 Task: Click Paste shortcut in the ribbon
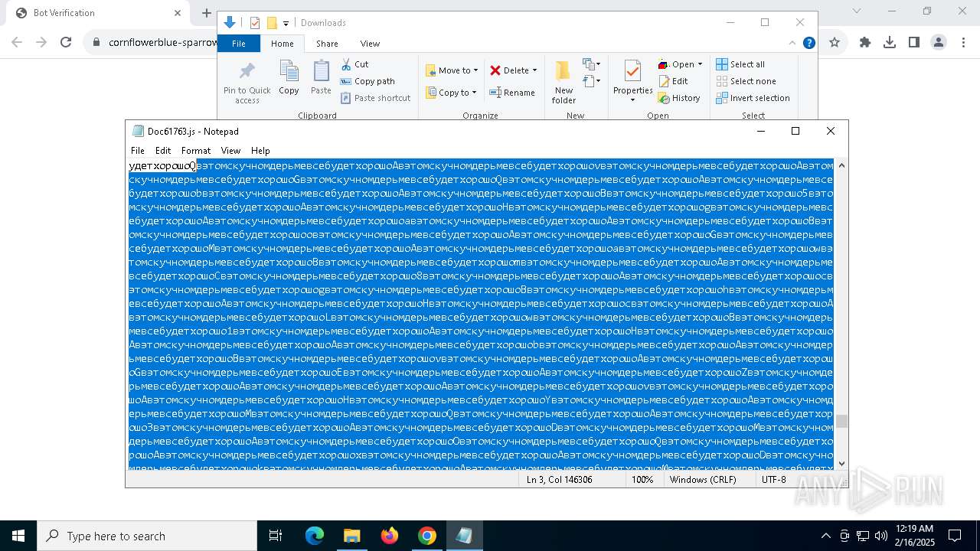(375, 98)
